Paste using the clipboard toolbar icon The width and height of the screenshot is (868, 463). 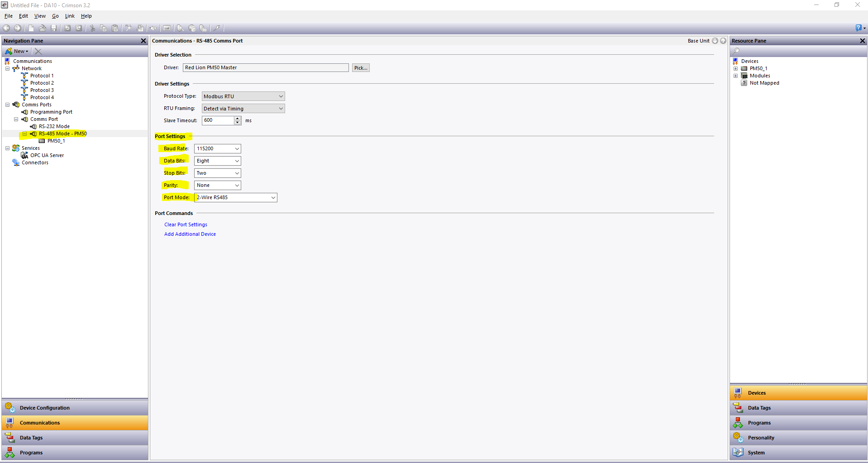click(115, 28)
